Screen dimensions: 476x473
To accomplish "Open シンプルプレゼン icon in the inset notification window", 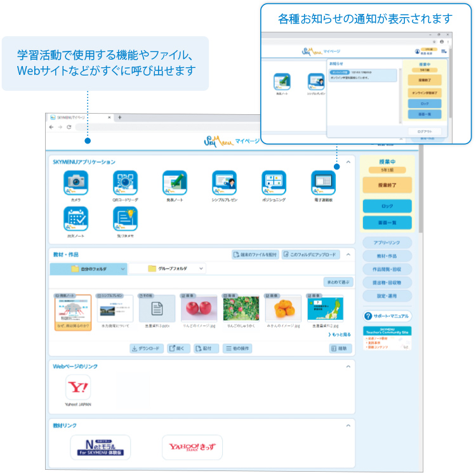I will (316, 81).
